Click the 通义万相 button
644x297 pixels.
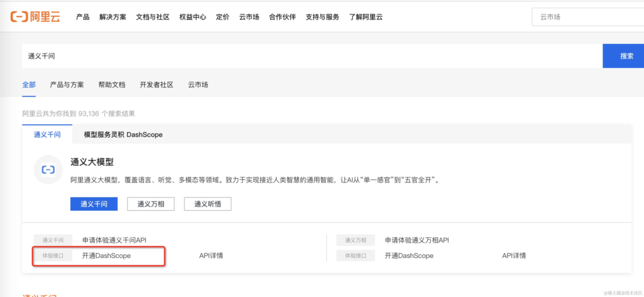click(151, 204)
